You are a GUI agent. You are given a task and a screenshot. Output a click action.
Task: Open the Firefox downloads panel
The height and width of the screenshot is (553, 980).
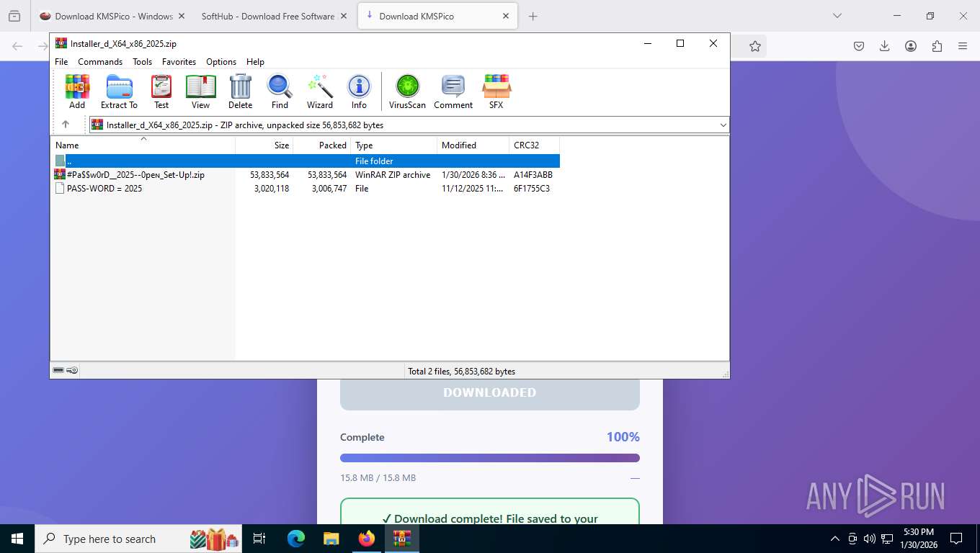pos(885,46)
